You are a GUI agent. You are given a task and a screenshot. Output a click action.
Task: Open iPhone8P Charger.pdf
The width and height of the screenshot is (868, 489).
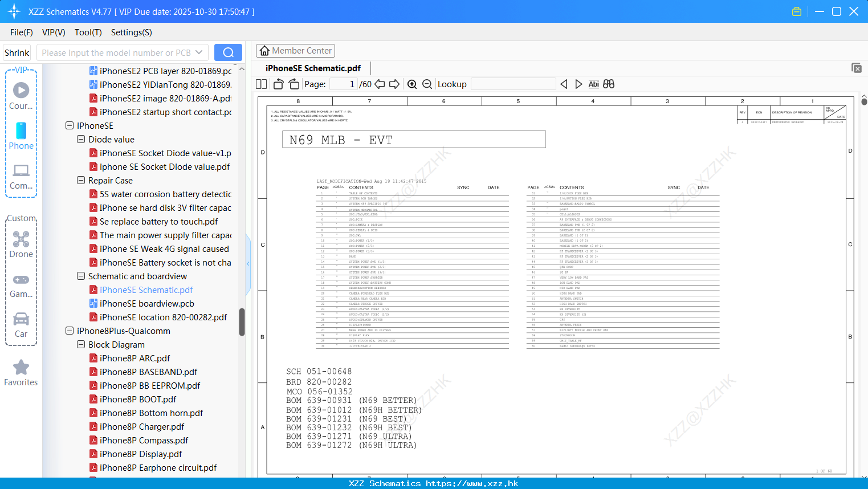coord(142,426)
